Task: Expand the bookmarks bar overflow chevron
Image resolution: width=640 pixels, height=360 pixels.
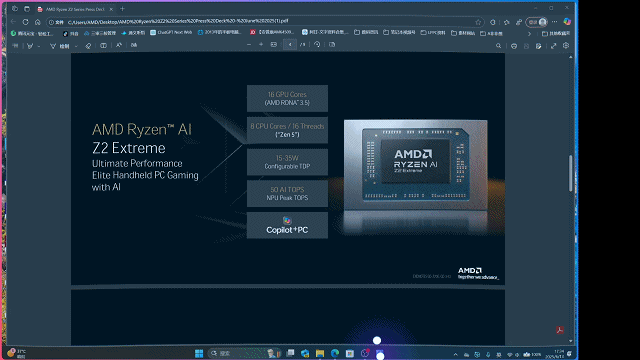Action: 529,33
